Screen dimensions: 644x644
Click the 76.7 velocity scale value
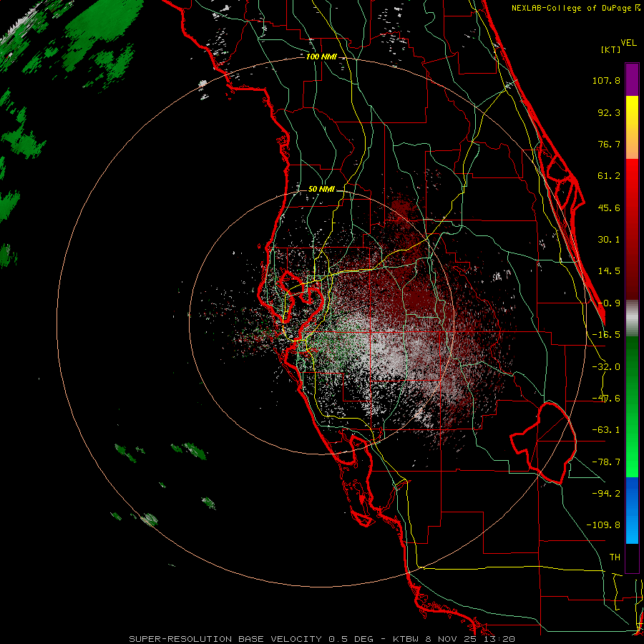coord(609,144)
